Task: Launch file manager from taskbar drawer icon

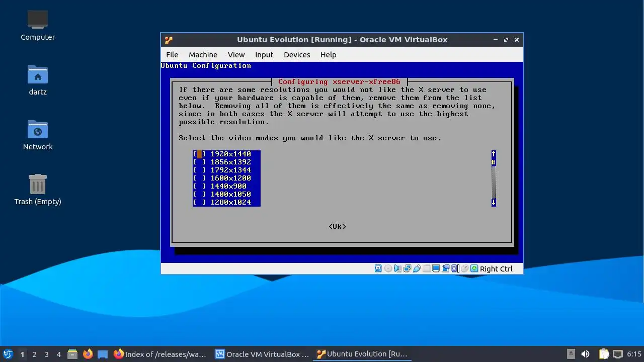Action: tap(72, 354)
